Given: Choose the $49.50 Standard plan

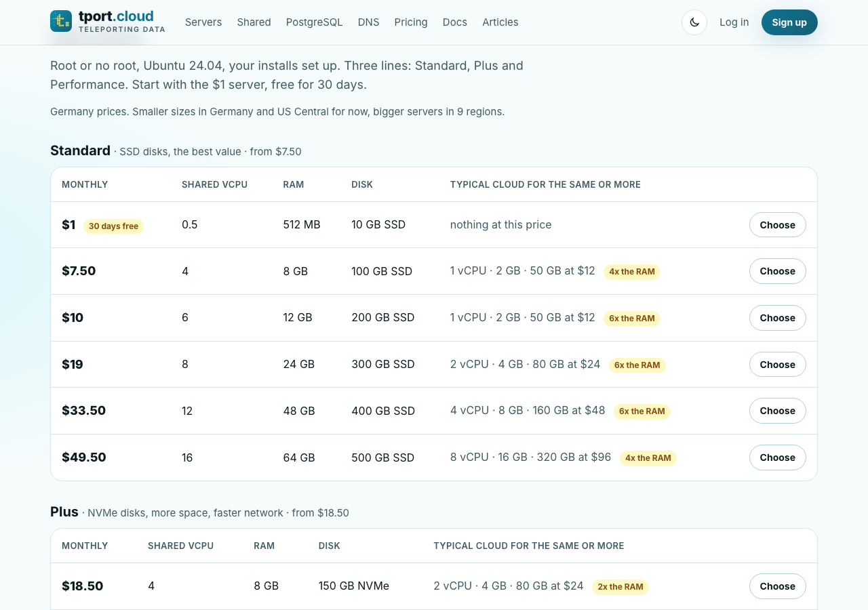Looking at the screenshot, I should click(x=778, y=457).
